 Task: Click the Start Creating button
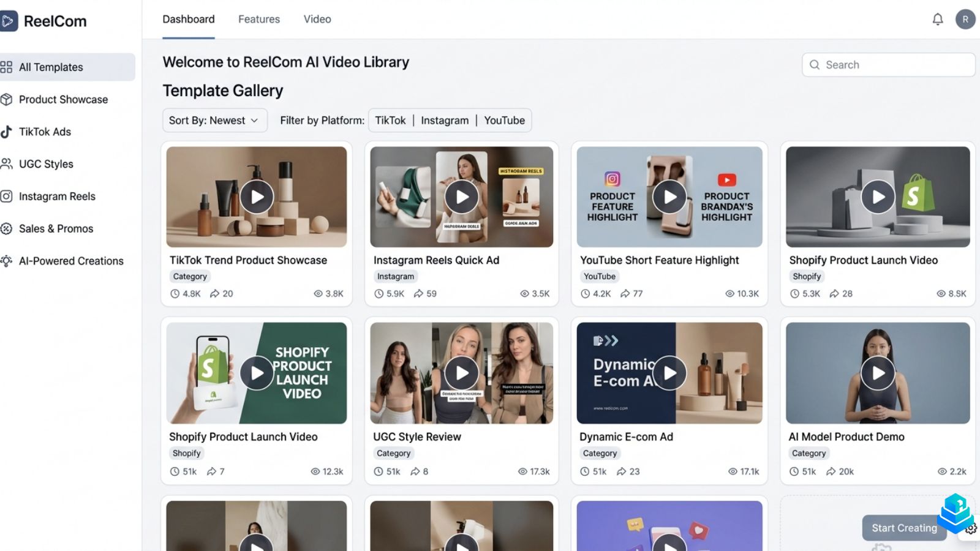pos(904,528)
